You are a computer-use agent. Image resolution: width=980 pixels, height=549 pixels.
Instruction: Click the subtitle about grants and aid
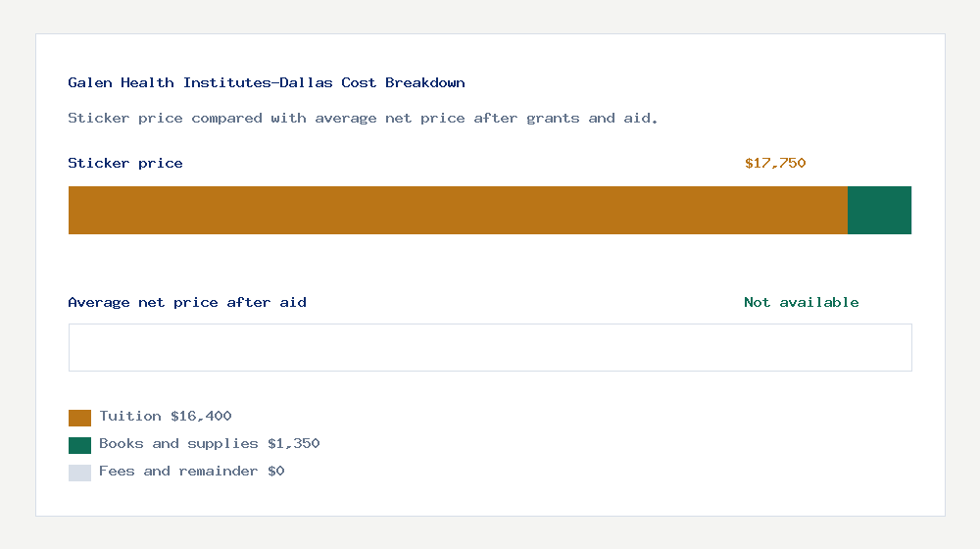pyautogui.click(x=363, y=118)
